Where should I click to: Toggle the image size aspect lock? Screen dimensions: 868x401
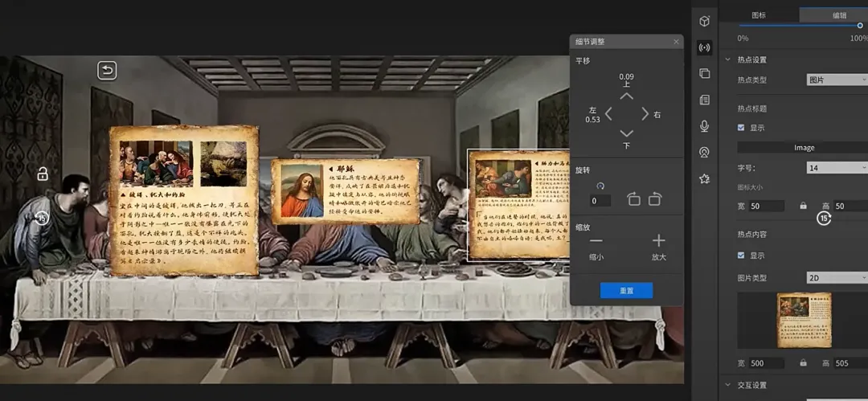coord(803,363)
